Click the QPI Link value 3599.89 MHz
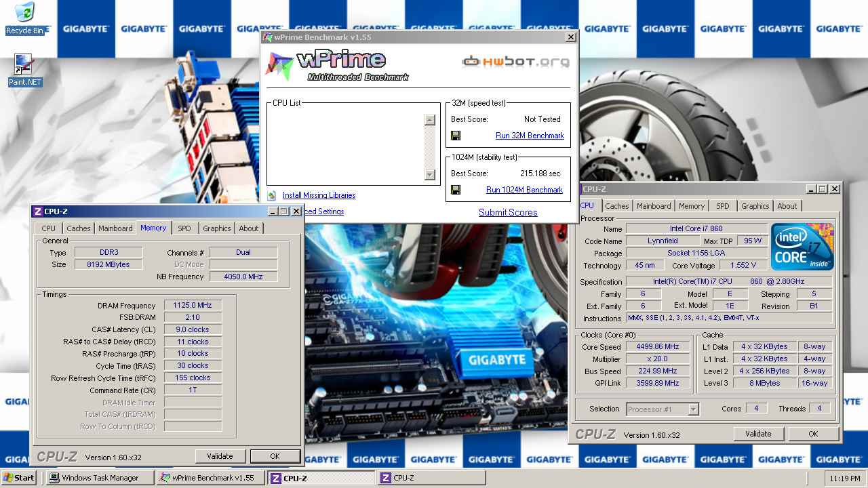The height and width of the screenshot is (488, 868). tap(657, 383)
